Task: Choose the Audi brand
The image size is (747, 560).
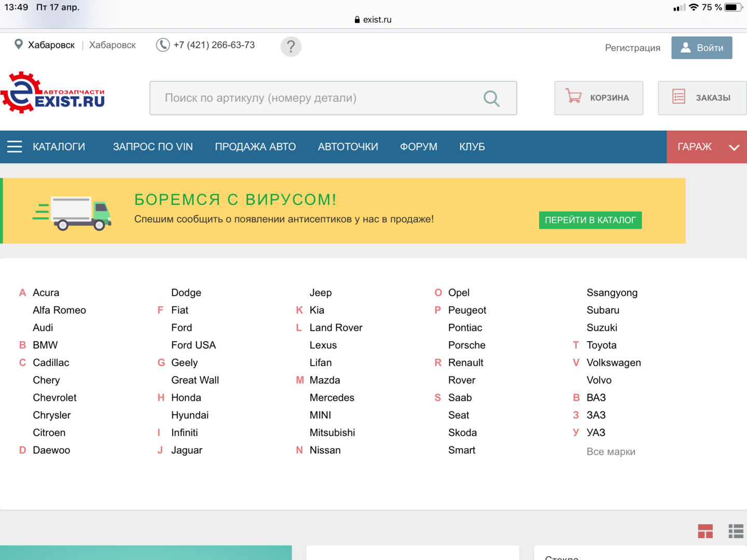Action: (x=43, y=328)
